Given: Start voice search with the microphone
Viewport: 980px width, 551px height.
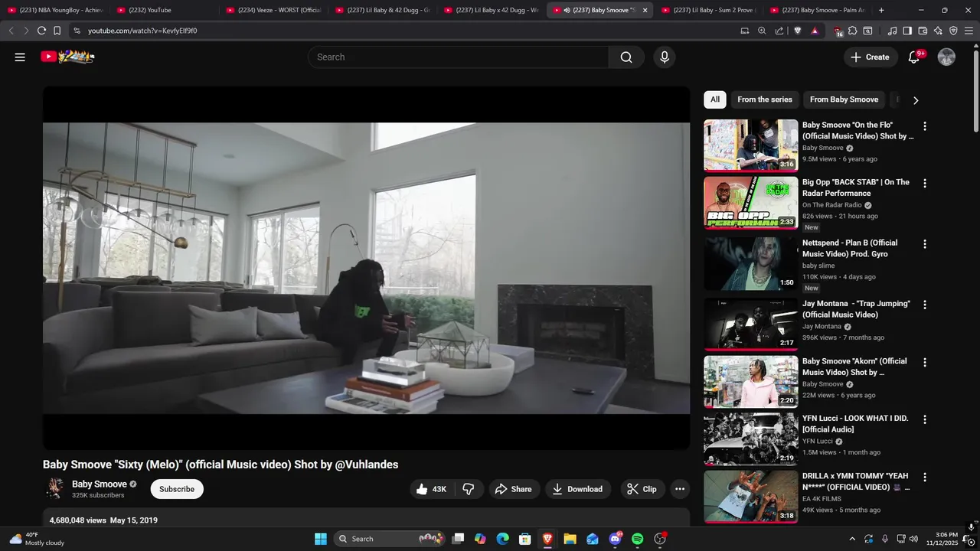Looking at the screenshot, I should click(664, 57).
